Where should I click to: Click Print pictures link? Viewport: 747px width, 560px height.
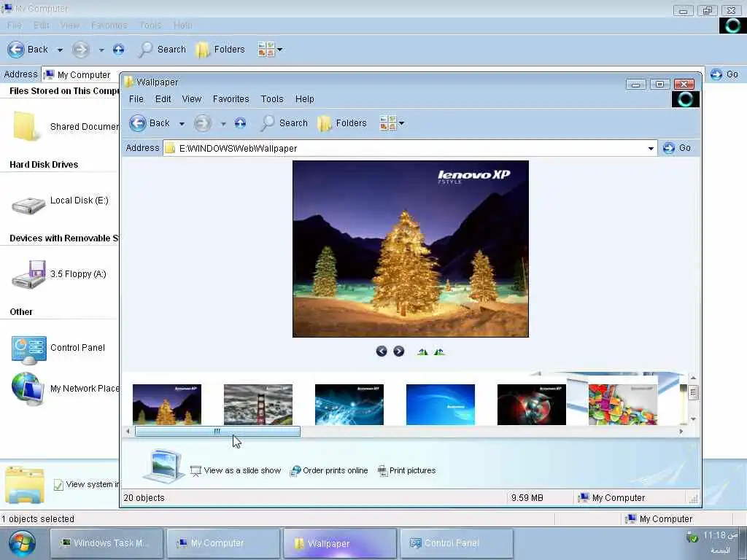[x=406, y=470]
